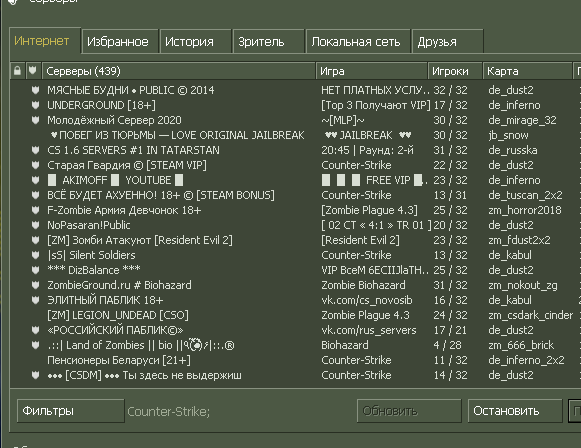Click Counter-Strike; filter summary text
The width and height of the screenshot is (581, 448).
click(x=169, y=411)
